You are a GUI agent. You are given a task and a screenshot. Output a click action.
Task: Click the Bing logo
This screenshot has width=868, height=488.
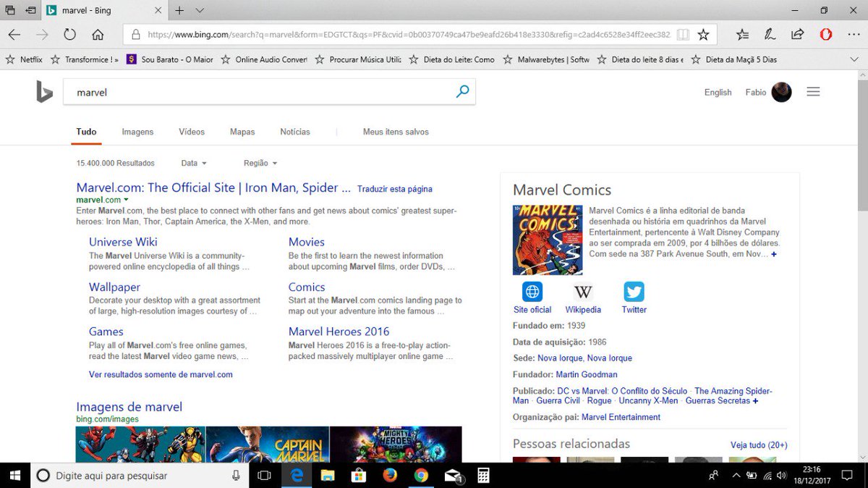point(44,92)
